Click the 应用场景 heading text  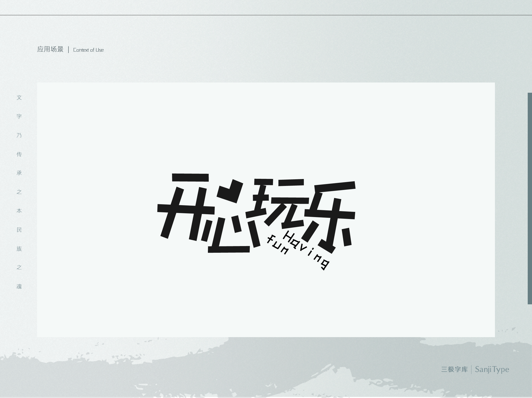pos(50,49)
